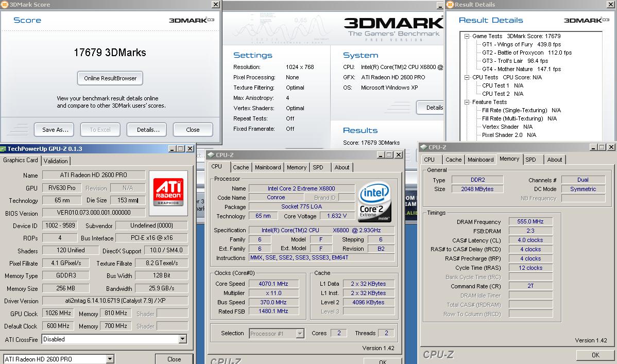Open the Mainboard tab in the center CPU-Z window
The width and height of the screenshot is (617, 364).
point(268,168)
